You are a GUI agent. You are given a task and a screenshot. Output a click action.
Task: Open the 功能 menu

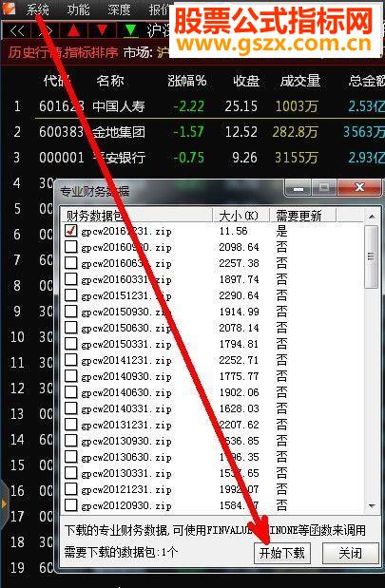coord(78,9)
